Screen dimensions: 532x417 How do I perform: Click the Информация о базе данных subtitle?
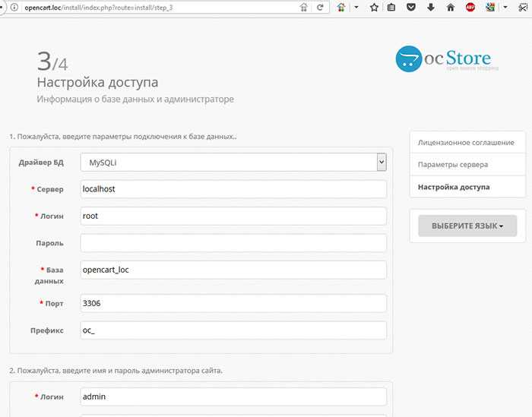click(x=135, y=100)
